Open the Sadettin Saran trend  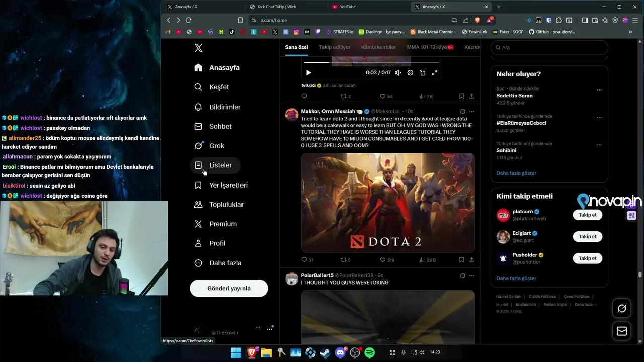(x=514, y=96)
